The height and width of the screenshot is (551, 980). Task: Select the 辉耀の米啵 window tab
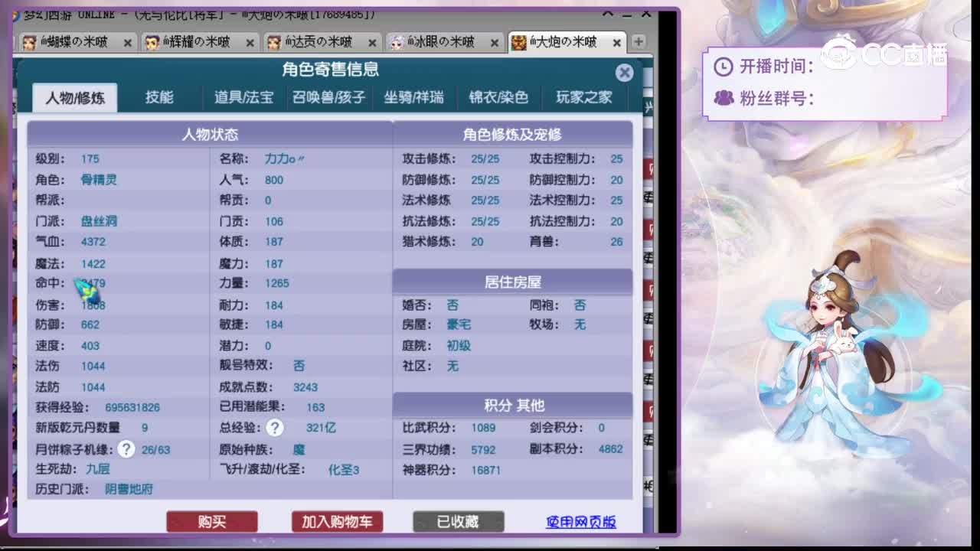[x=199, y=42]
